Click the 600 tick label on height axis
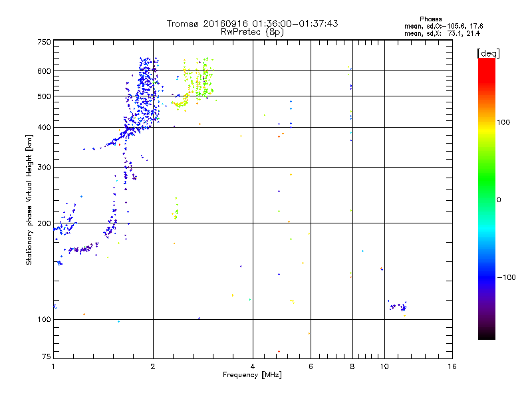The image size is (532, 399). [44, 71]
